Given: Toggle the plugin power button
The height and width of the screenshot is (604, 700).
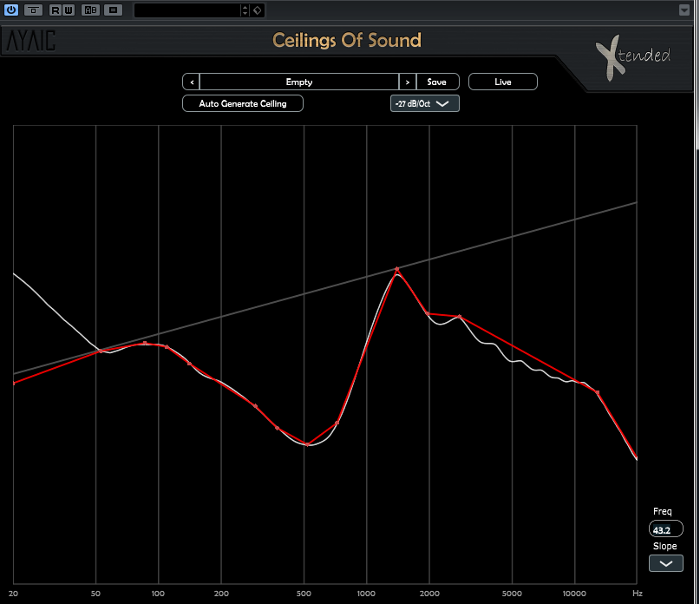Looking at the screenshot, I should click(x=11, y=10).
